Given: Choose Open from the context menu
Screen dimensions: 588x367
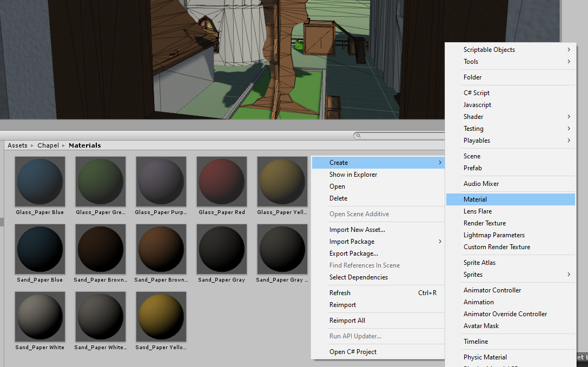Looking at the screenshot, I should tap(337, 186).
